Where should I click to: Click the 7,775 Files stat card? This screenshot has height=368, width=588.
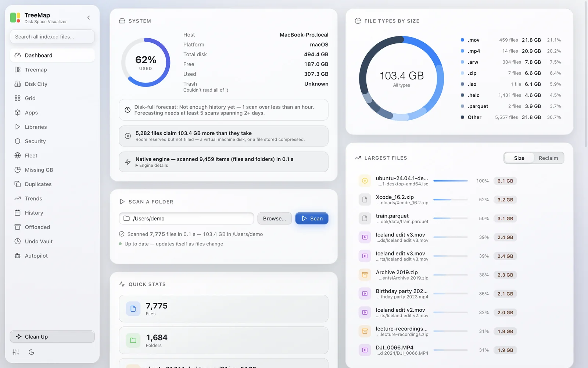click(x=223, y=309)
